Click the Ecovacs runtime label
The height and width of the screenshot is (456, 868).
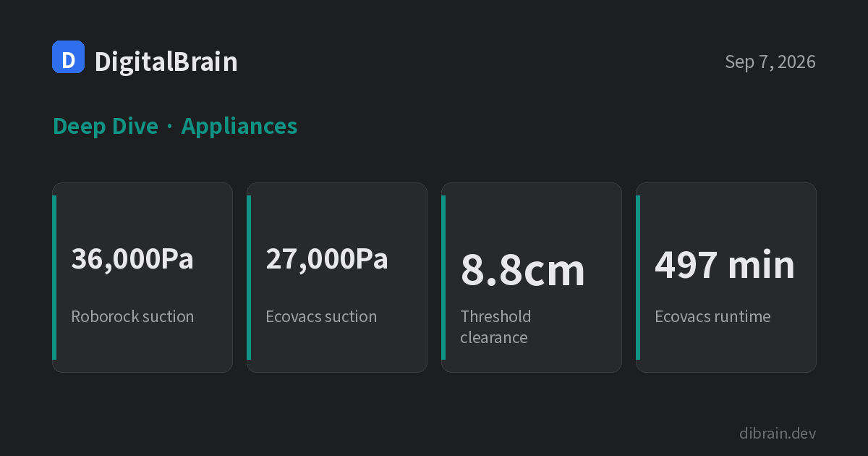click(x=712, y=316)
